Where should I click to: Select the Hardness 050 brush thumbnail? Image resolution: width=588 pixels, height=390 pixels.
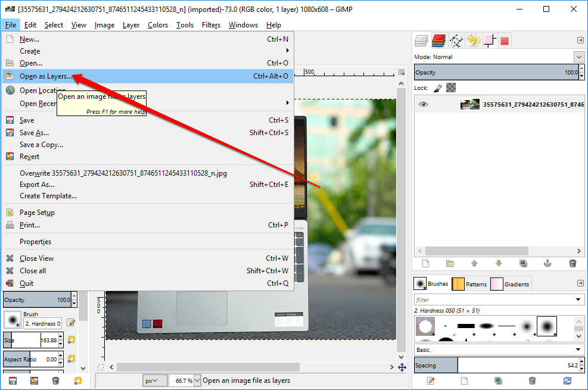click(x=547, y=326)
